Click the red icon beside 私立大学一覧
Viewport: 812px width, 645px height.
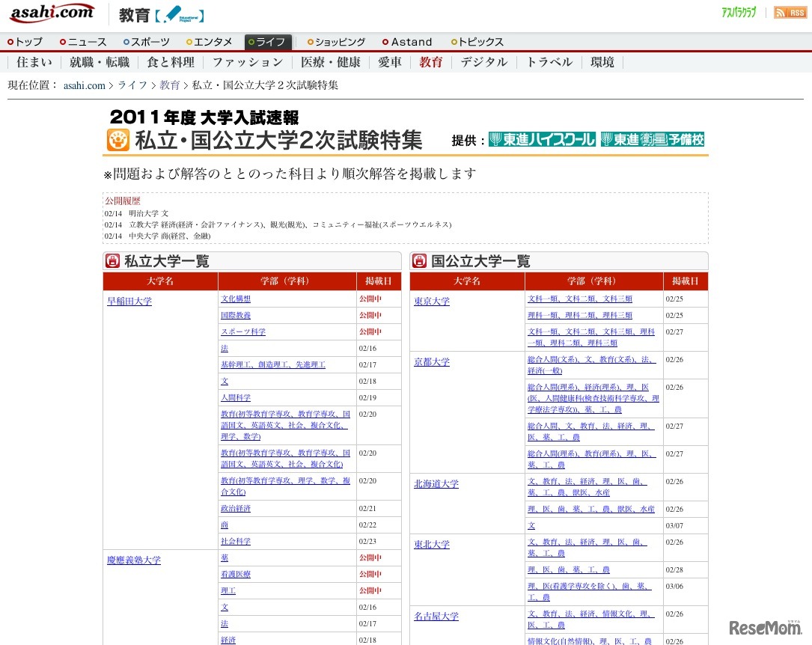pos(112,261)
